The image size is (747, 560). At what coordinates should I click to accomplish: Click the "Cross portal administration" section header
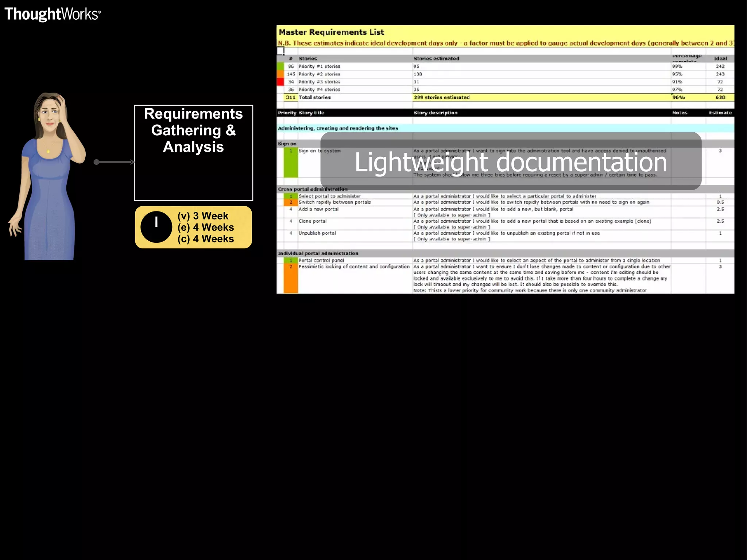coord(313,189)
